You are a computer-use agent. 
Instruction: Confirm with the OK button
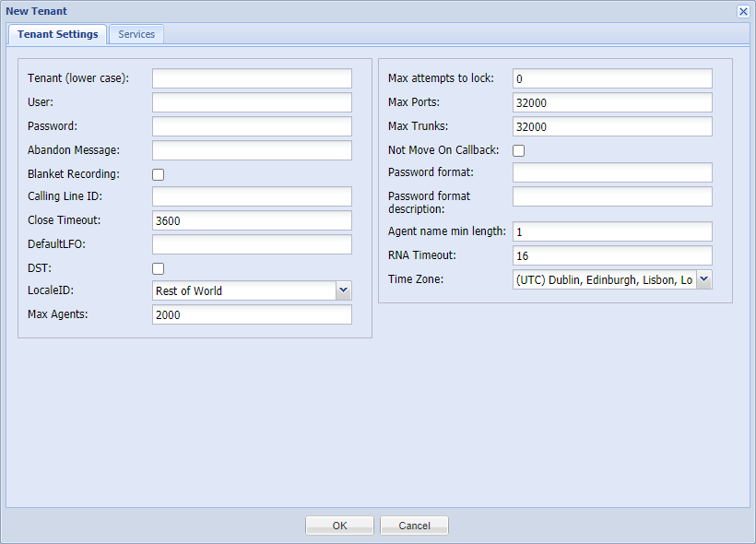(x=339, y=526)
